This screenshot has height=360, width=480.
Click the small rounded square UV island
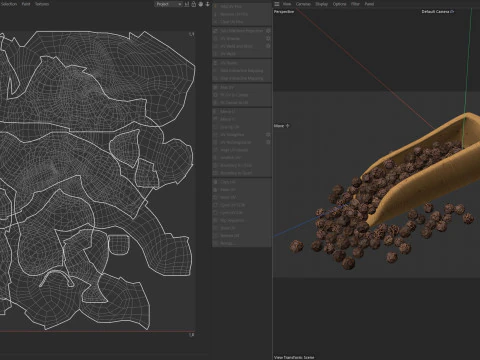pos(119,244)
